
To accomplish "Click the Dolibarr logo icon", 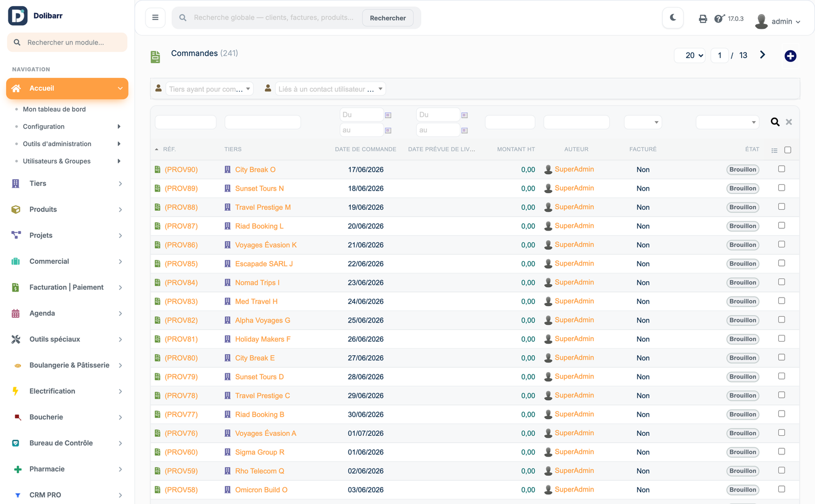I will click(x=17, y=16).
